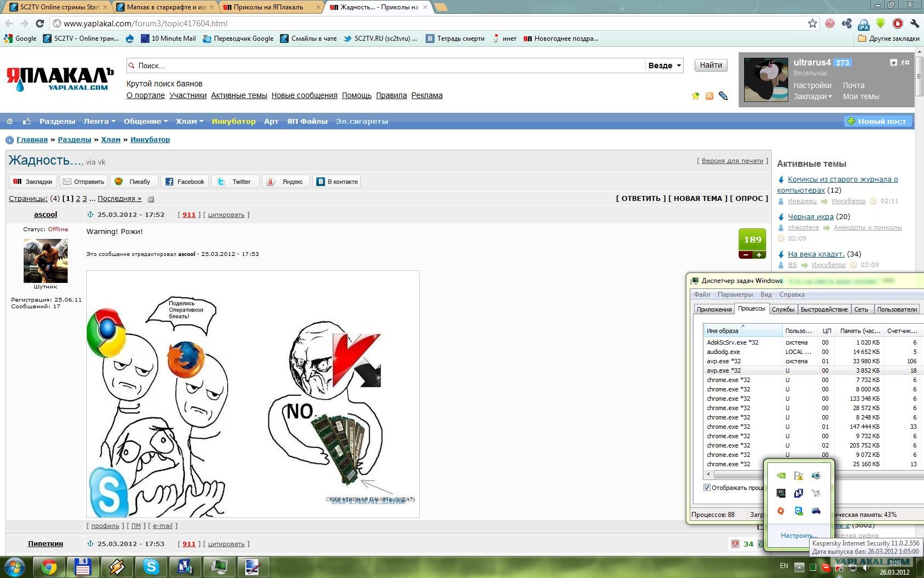Screen dimensions: 924x578
Task: Click the logout icon in the ultrarus4 profile box
Action: point(905,63)
